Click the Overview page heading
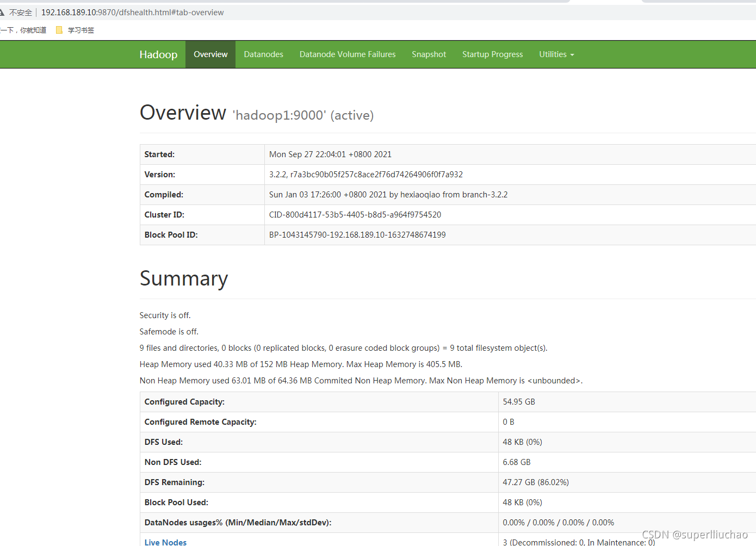The image size is (756, 546). tap(183, 113)
